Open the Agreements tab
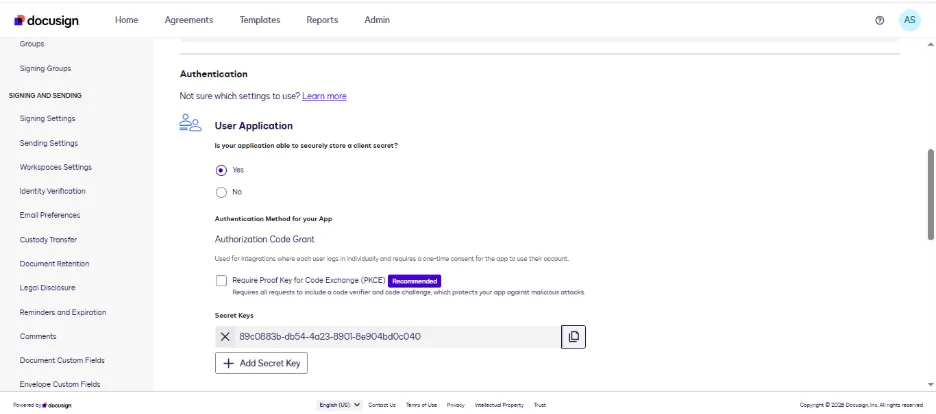This screenshot has width=936, height=414. point(189,20)
